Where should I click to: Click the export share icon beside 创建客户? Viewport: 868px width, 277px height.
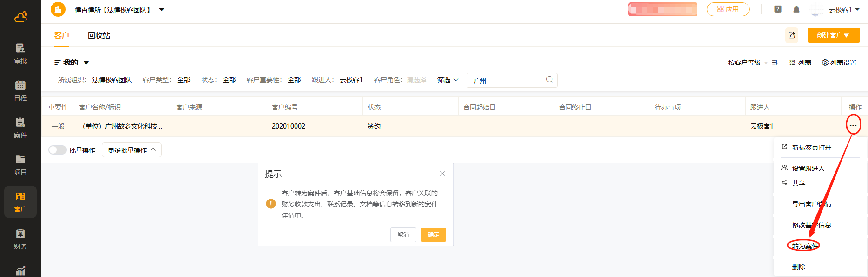[791, 35]
